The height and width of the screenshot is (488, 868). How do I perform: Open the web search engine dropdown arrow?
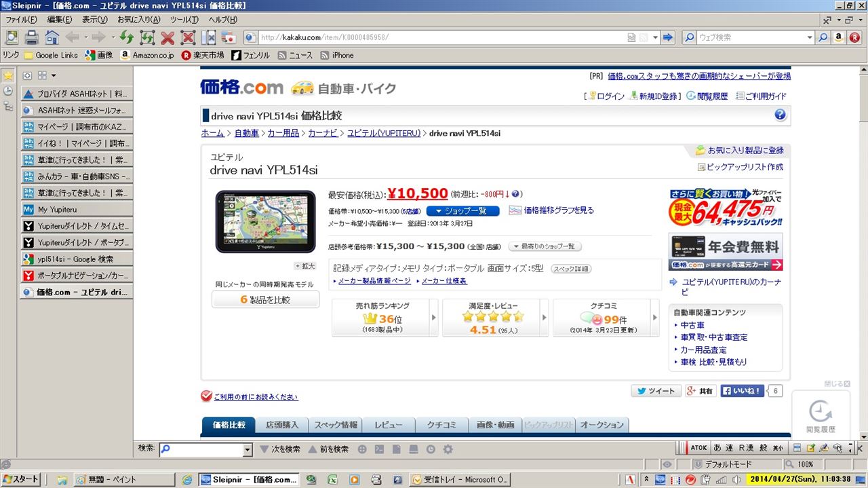pos(810,37)
